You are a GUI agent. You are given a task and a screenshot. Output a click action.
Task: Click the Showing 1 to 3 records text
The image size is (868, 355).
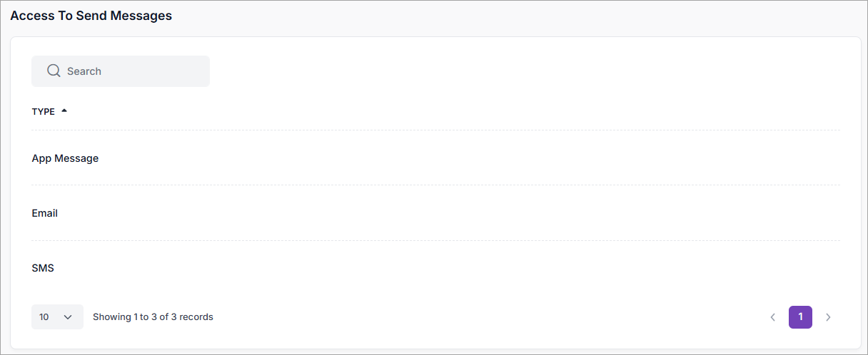click(x=153, y=317)
